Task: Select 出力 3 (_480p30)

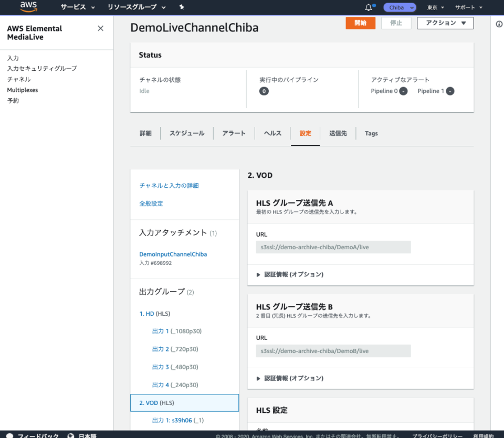Action: (175, 367)
